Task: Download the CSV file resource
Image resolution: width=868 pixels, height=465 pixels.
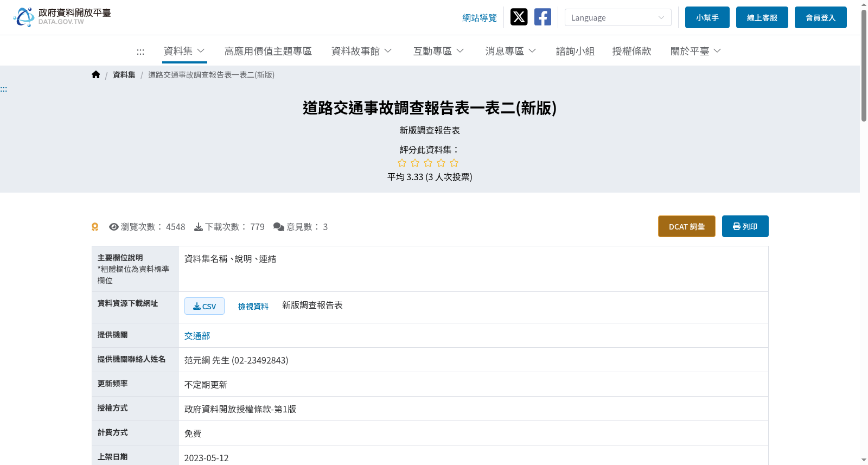Action: tap(205, 306)
